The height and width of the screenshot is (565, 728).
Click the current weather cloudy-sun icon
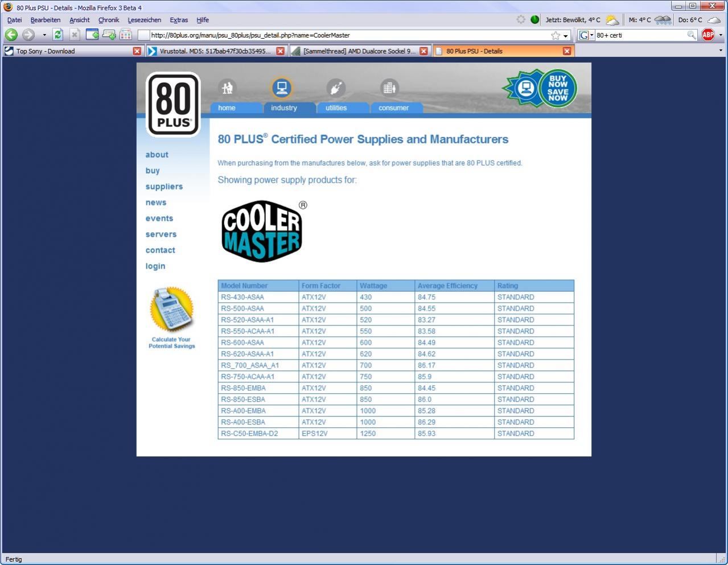point(612,20)
